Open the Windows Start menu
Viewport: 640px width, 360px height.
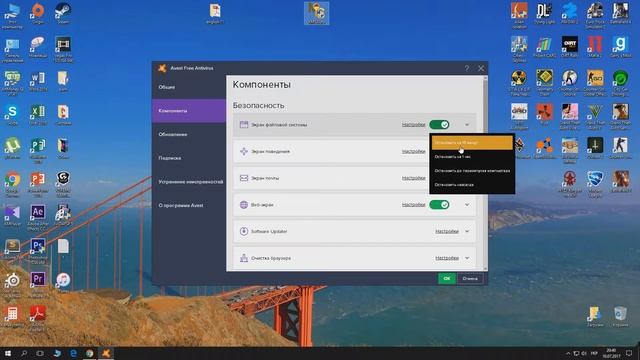(8, 353)
